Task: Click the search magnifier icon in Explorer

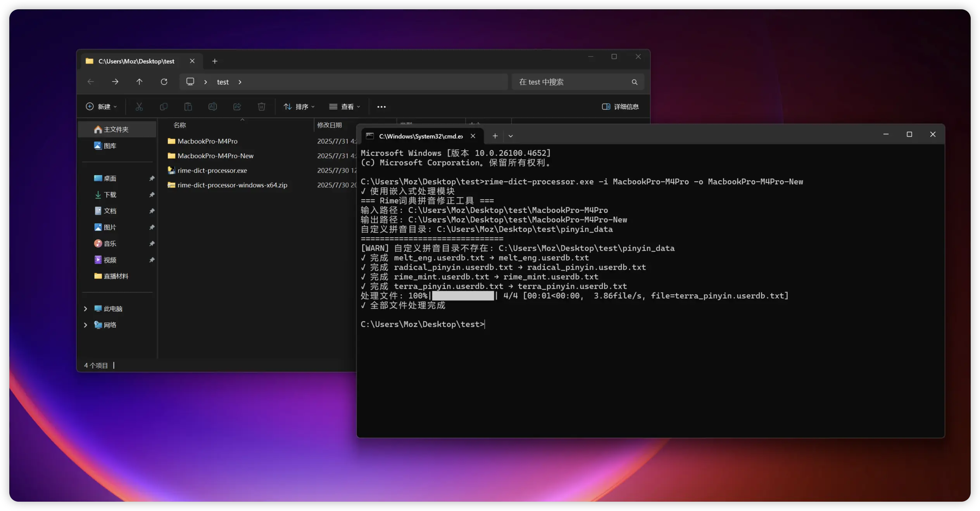Action: point(634,82)
